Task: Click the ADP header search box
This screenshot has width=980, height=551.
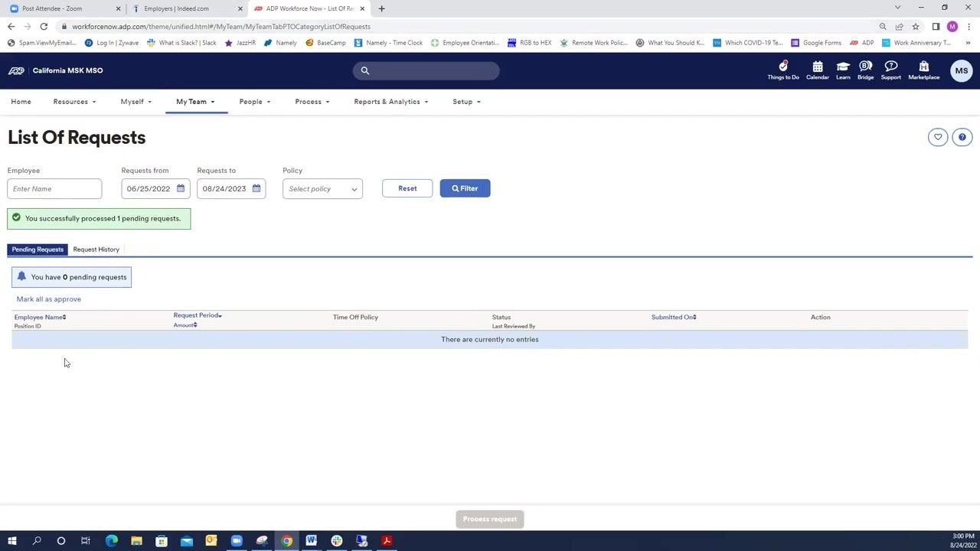Action: (426, 70)
